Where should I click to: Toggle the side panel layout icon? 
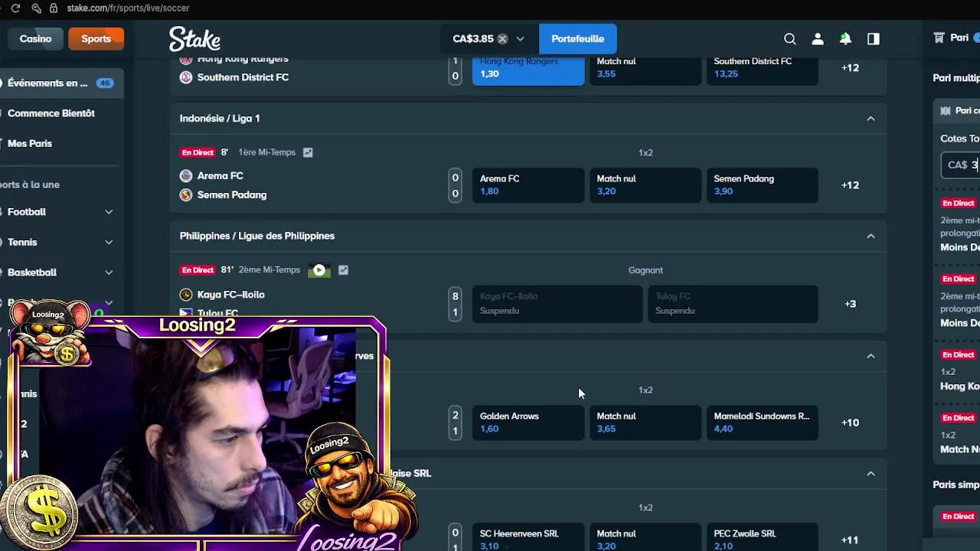coord(873,39)
